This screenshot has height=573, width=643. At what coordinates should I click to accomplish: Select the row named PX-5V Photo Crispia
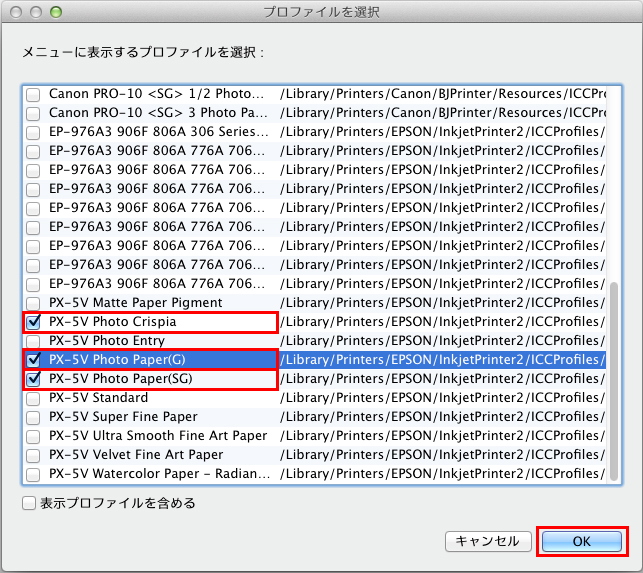click(112, 322)
